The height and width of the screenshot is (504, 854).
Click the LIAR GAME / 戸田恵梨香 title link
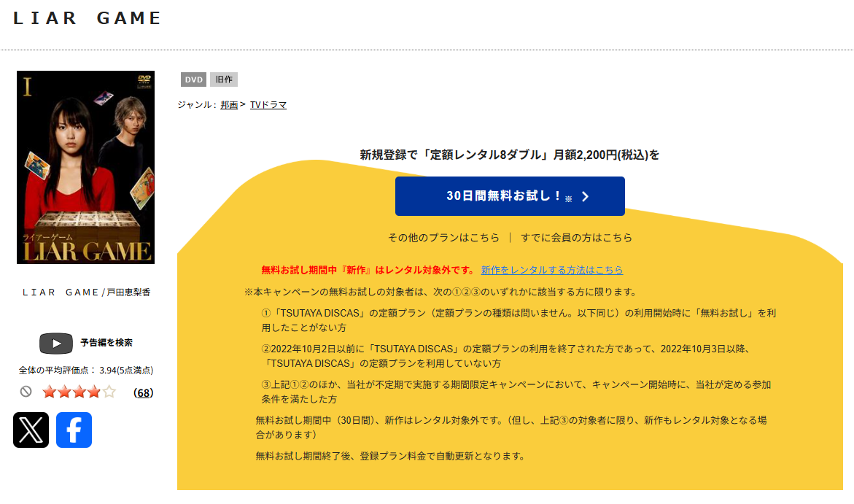pos(85,291)
